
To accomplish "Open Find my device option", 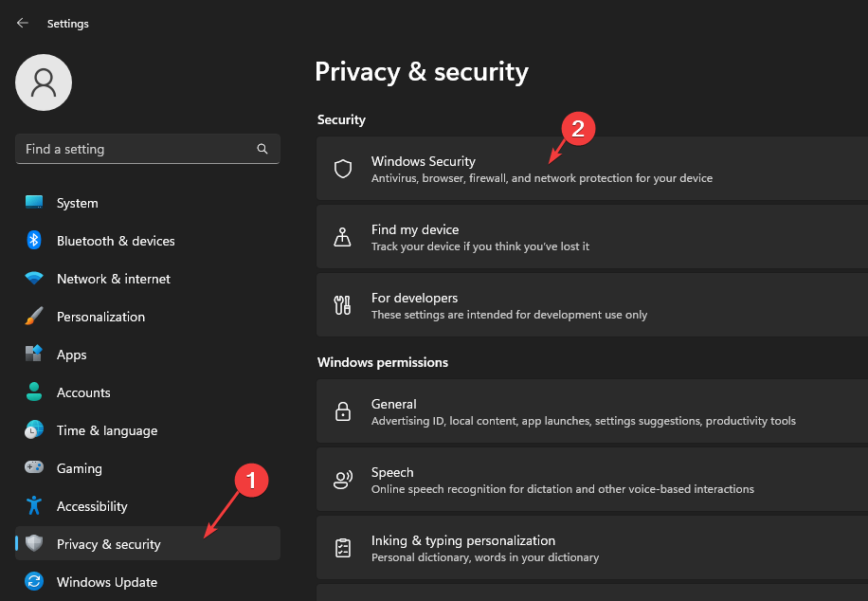I will click(x=592, y=237).
